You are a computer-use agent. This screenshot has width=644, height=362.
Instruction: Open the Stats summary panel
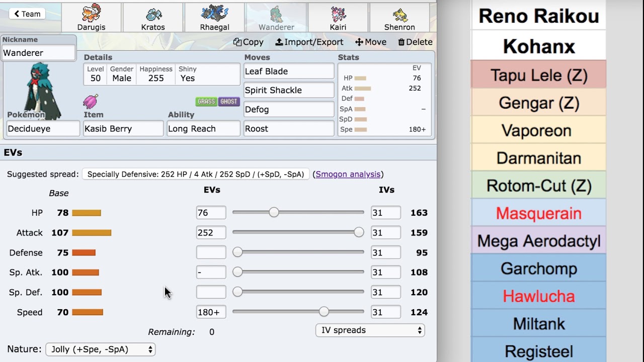384,100
